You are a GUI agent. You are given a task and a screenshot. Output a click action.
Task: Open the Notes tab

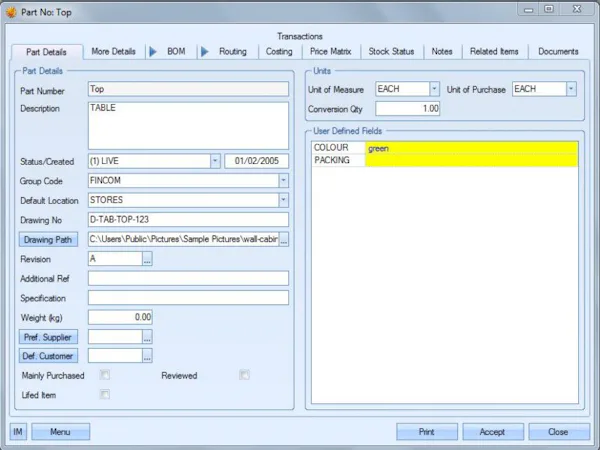pos(442,51)
